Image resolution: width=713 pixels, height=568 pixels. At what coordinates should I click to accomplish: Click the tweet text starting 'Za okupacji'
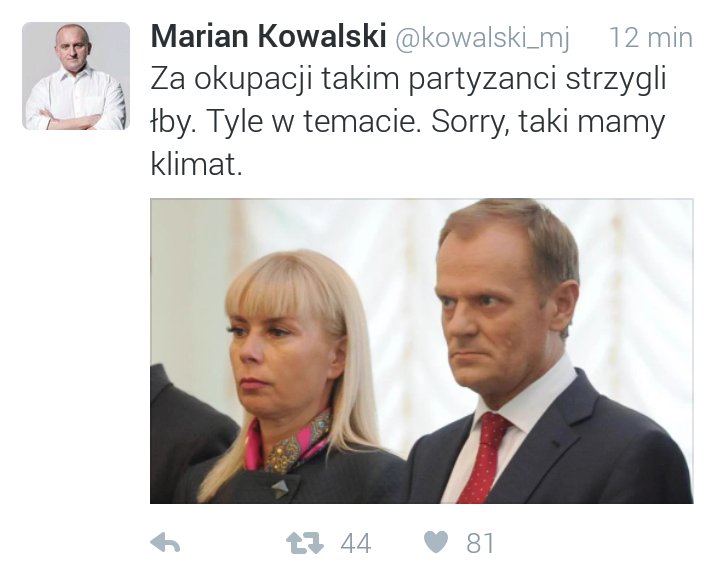(408, 121)
